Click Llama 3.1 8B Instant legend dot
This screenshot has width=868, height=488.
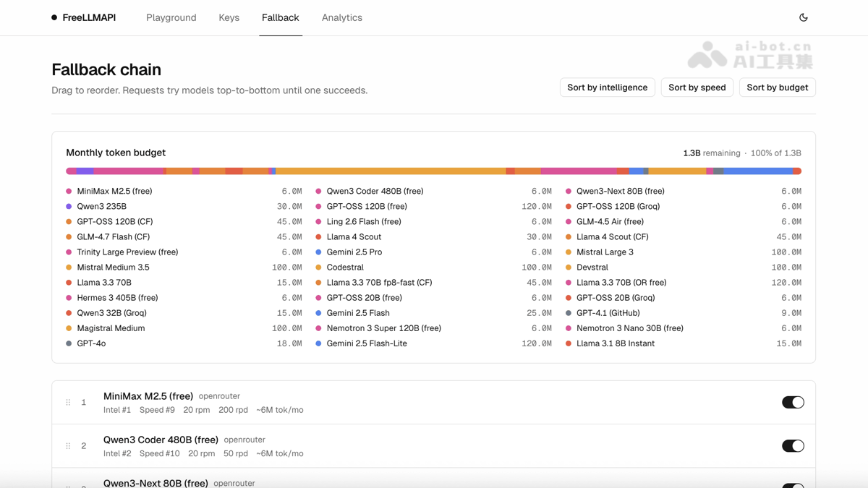pyautogui.click(x=569, y=343)
